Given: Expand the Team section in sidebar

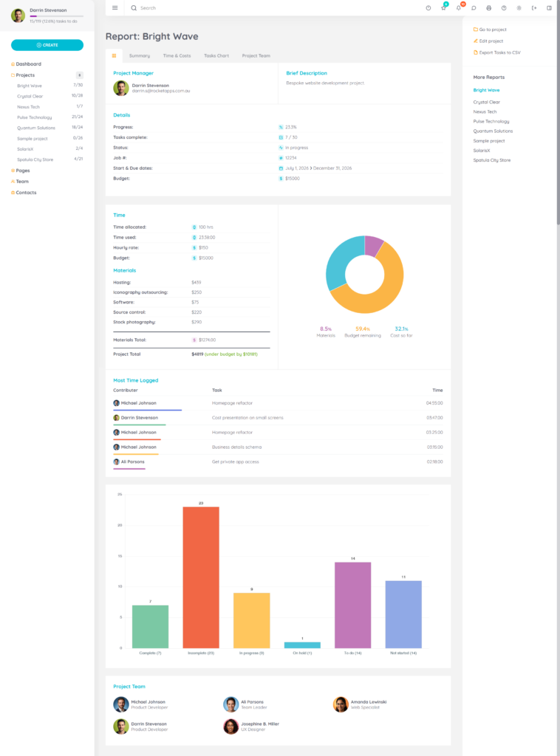Looking at the screenshot, I should (x=22, y=182).
